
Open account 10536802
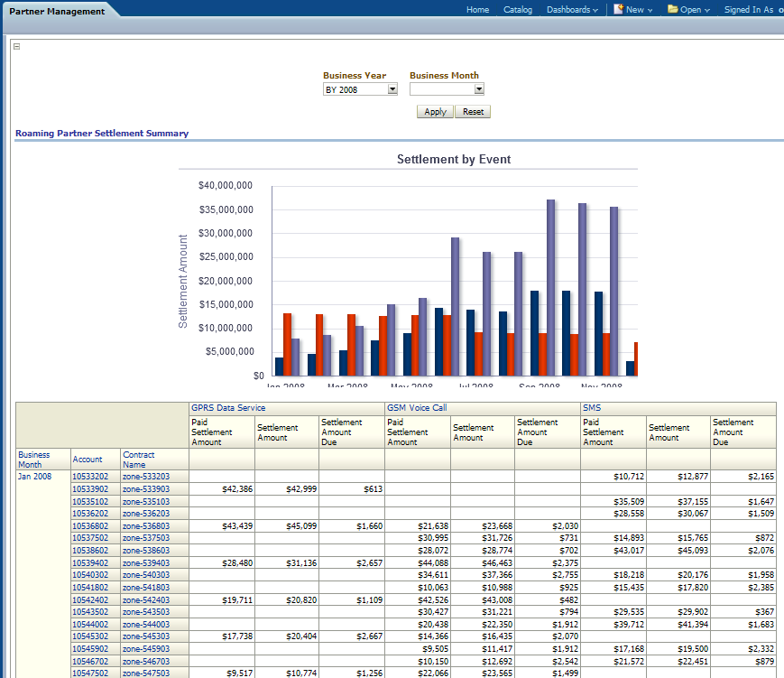point(90,526)
